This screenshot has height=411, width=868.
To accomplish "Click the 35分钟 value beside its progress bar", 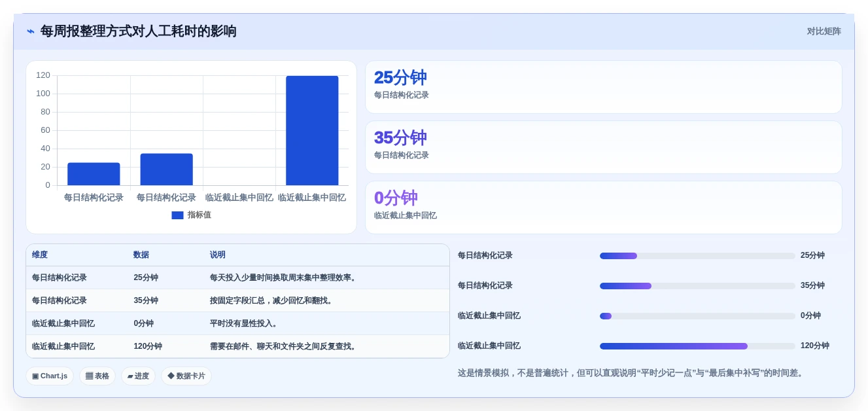I will pos(812,286).
